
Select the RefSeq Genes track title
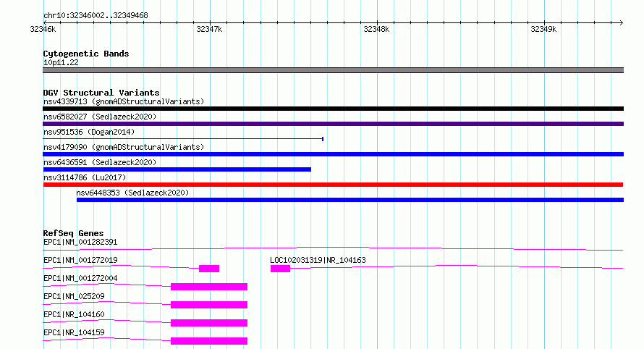74,233
